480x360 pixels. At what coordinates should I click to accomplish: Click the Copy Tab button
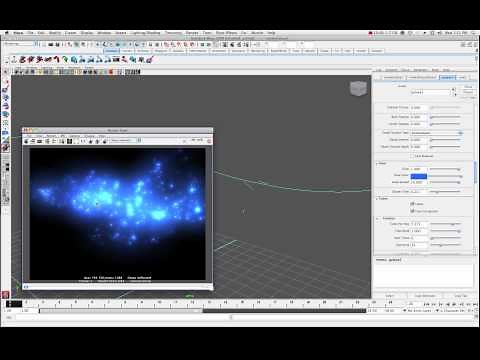click(461, 296)
